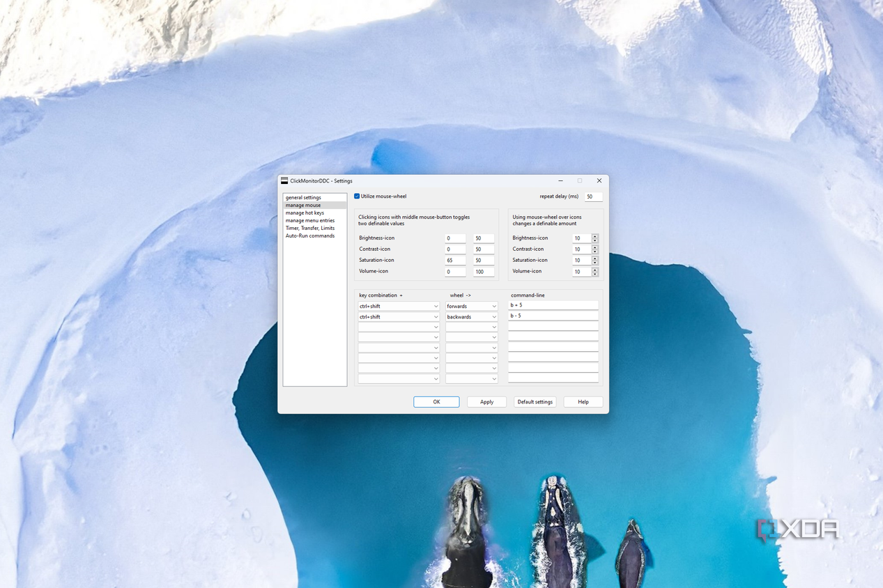Viewport: 883px width, 588px height.
Task: Click third-row empty command-line field
Action: pos(553,326)
